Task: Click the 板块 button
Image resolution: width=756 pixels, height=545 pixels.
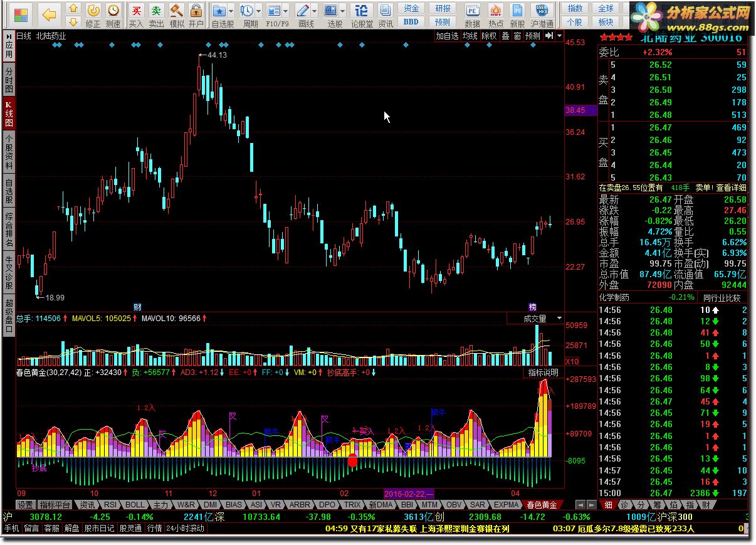Action: (x=606, y=21)
